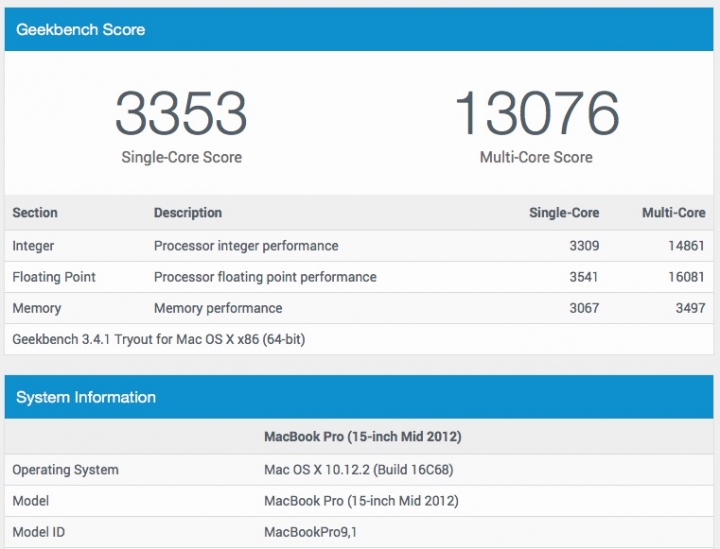Select the Integer row label
Viewport: 720px width, 549px height.
click(x=33, y=246)
